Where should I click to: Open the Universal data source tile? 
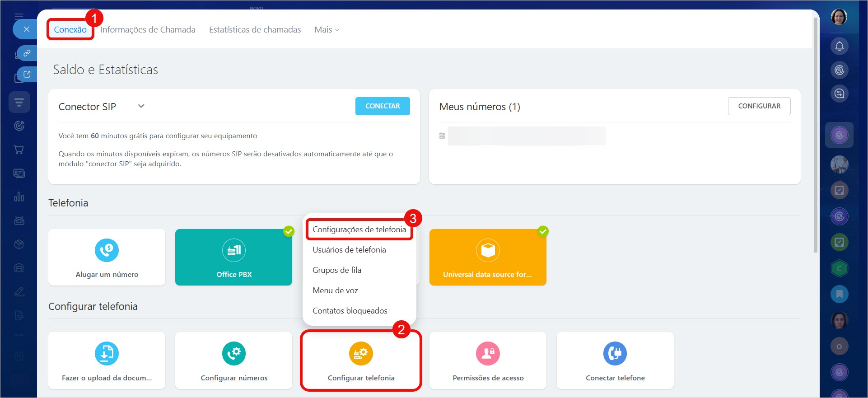[487, 257]
